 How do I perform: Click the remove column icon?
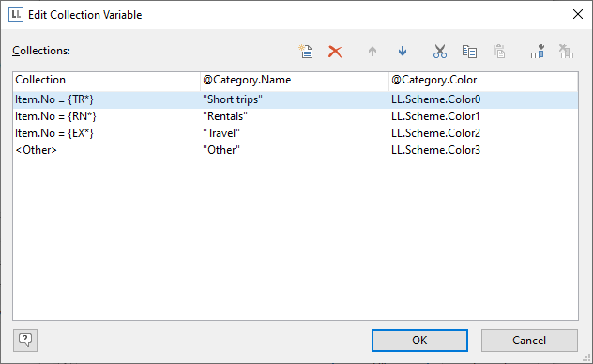point(566,52)
